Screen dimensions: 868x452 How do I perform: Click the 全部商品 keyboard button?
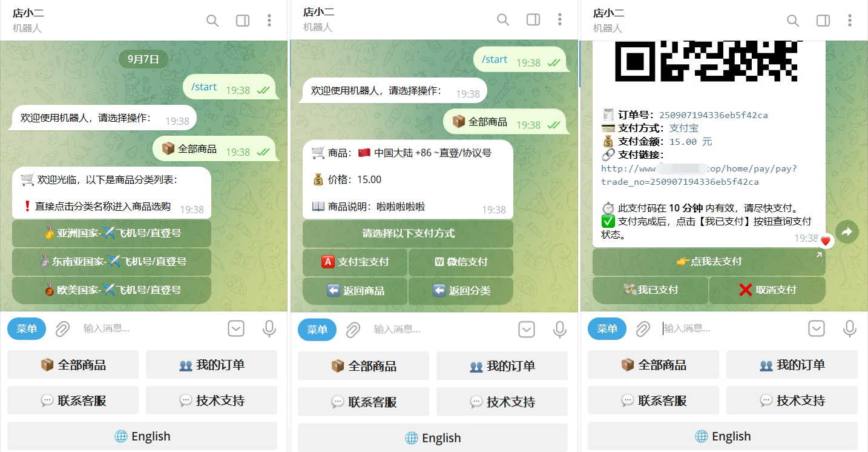[x=73, y=364]
